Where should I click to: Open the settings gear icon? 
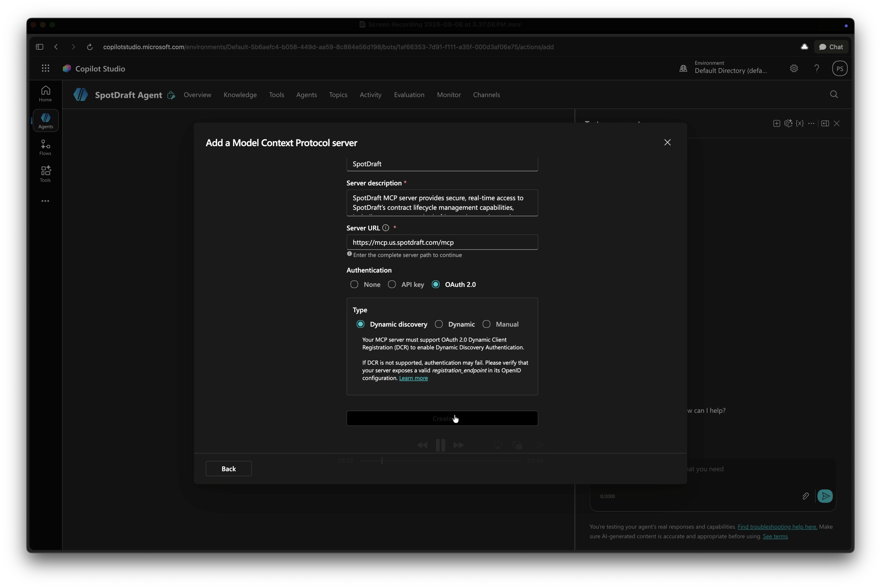pyautogui.click(x=794, y=68)
